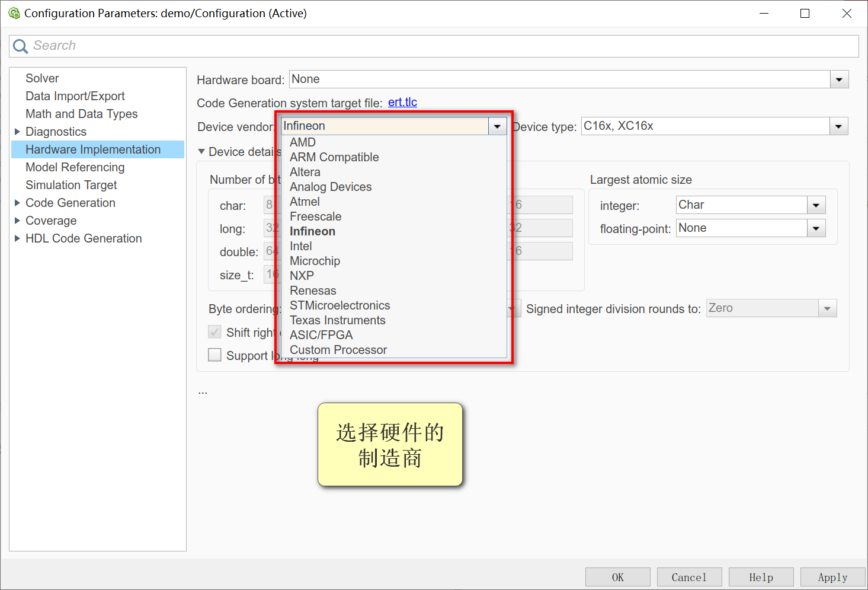Minimize the Configuration Parameters window

764,13
